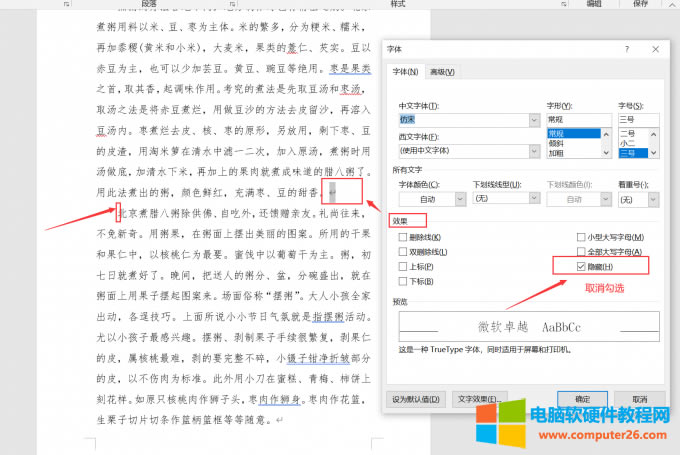Click the help question mark in Font dialog
The image size is (680, 455).
[627, 49]
